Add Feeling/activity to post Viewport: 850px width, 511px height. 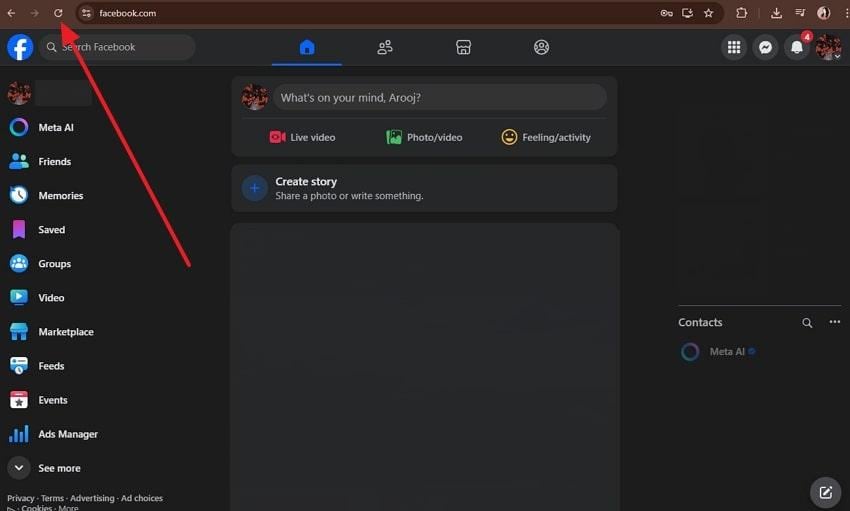click(546, 137)
